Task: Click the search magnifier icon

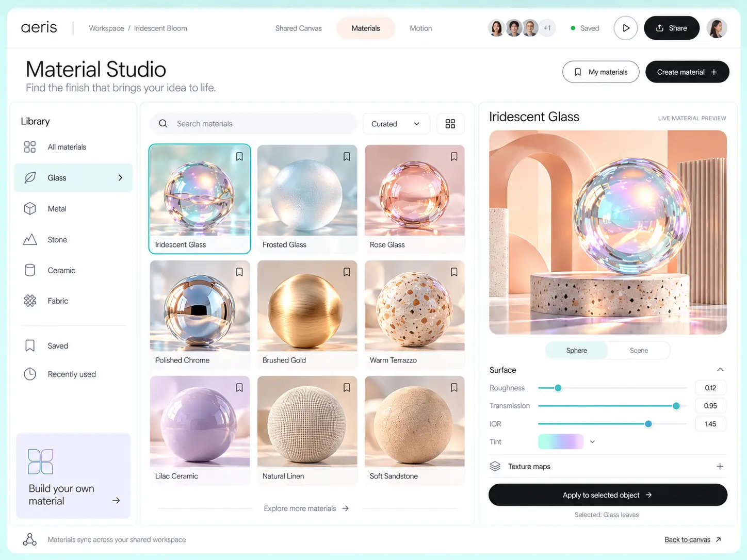Action: [x=163, y=124]
